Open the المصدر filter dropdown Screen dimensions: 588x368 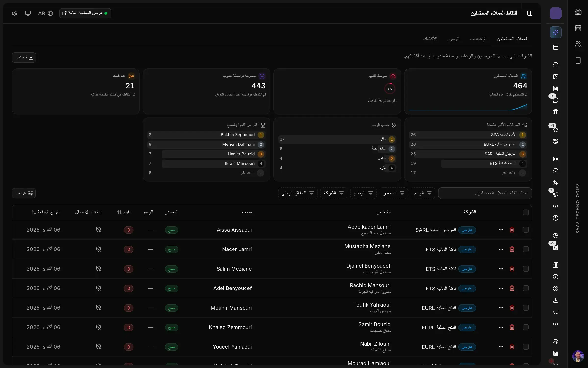tap(393, 193)
